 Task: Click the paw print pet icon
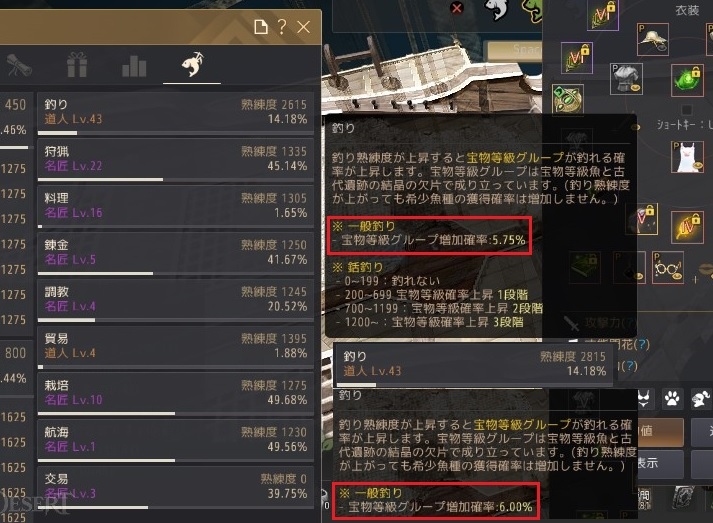coord(672,399)
